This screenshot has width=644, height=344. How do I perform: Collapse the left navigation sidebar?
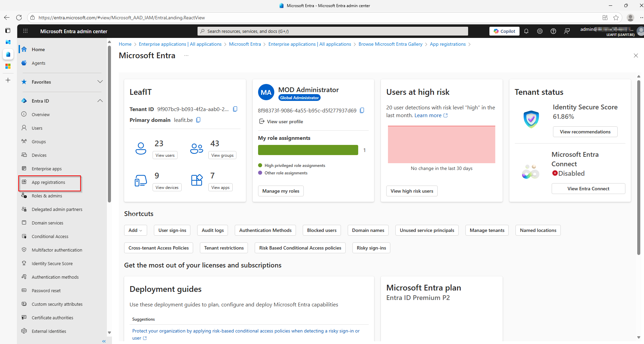(x=104, y=341)
